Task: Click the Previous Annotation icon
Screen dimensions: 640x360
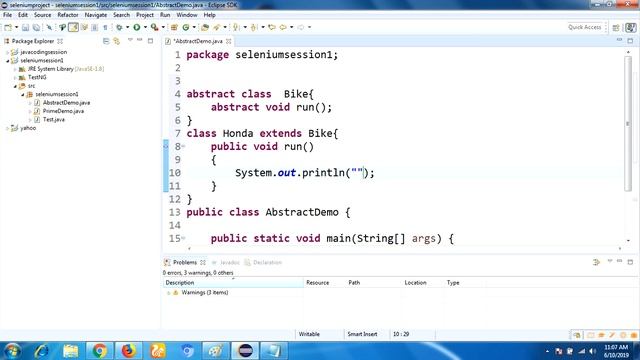Action: pyautogui.click(x=254, y=27)
